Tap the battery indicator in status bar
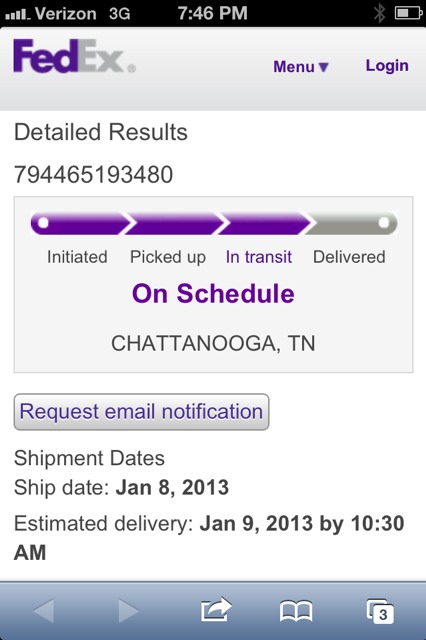Screen dimensions: 426x640 coord(408,13)
